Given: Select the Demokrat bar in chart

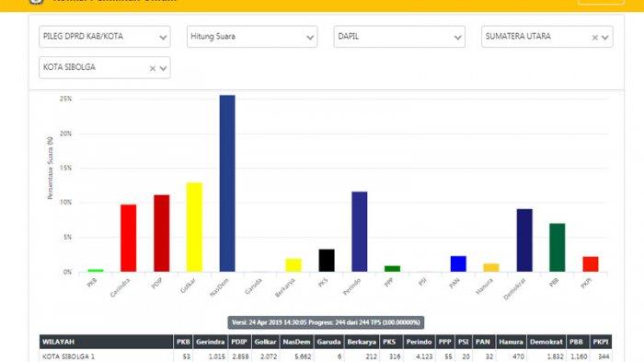Looking at the screenshot, I should [x=524, y=240].
